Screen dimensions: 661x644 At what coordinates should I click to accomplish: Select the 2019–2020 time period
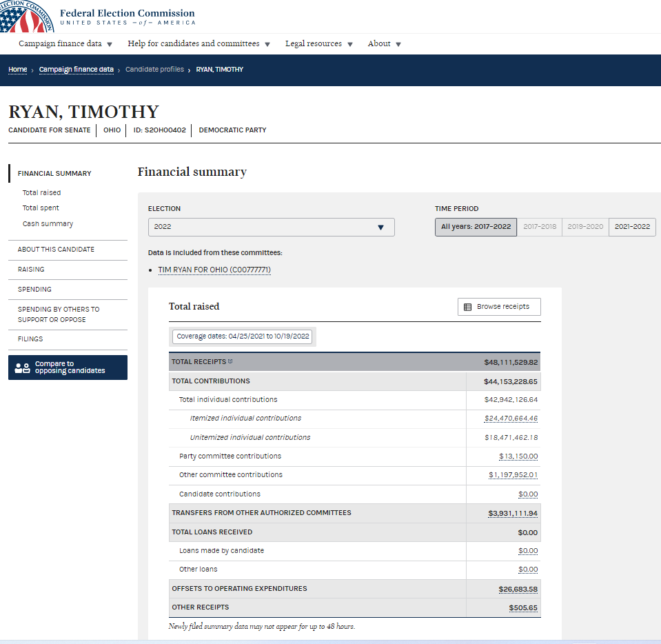(x=585, y=227)
